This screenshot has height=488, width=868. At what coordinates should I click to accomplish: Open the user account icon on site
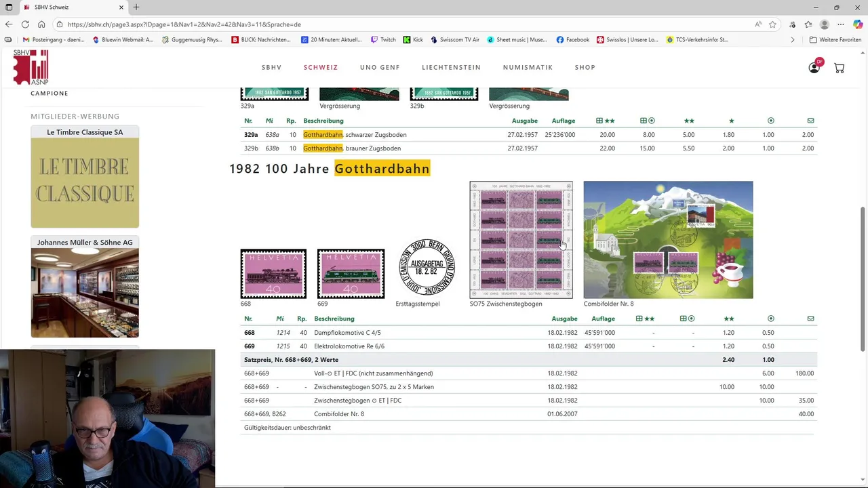(x=814, y=67)
